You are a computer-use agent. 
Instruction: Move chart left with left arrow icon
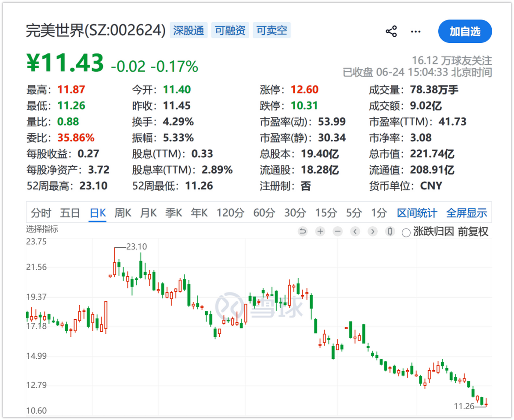(x=355, y=231)
